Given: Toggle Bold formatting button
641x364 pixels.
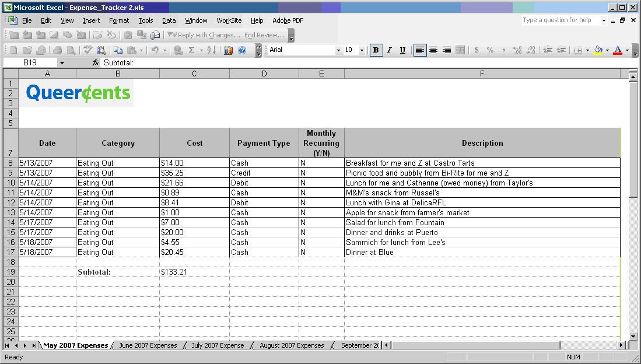Looking at the screenshot, I should 376,50.
